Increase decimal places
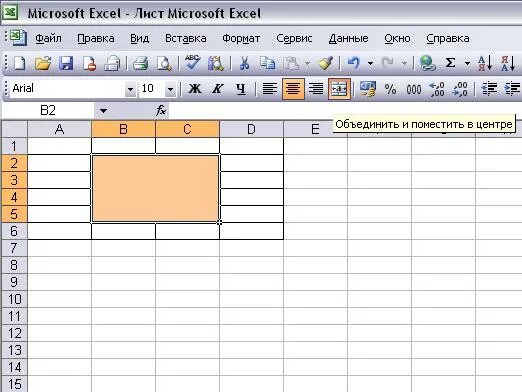 point(437,89)
